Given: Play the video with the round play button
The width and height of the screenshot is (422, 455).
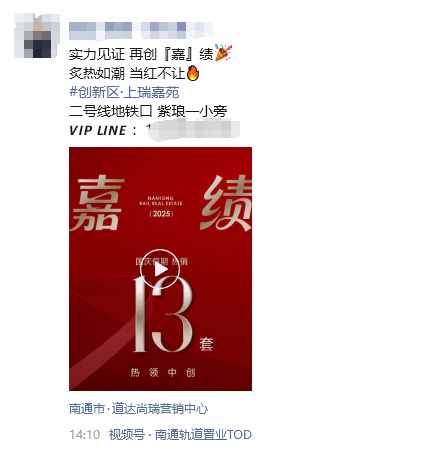Looking at the screenshot, I should (160, 269).
